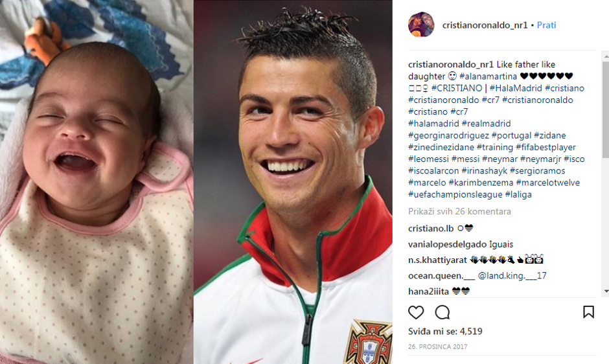Click scrollbar down arrow in comments panel
609x364 pixels.
tap(606, 291)
